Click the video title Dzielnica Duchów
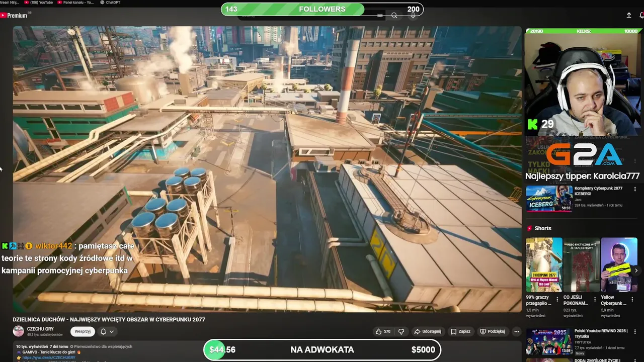Viewport: 644px width, 362px height. click(109, 319)
